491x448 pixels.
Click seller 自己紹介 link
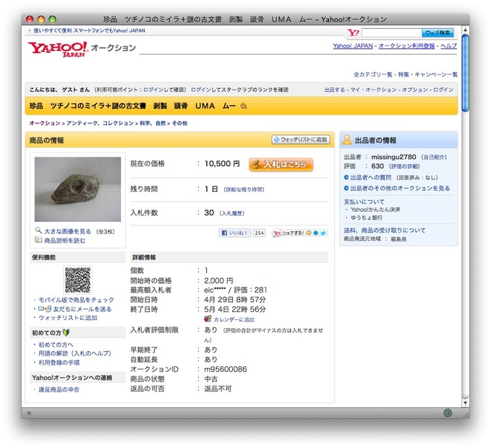pos(435,157)
